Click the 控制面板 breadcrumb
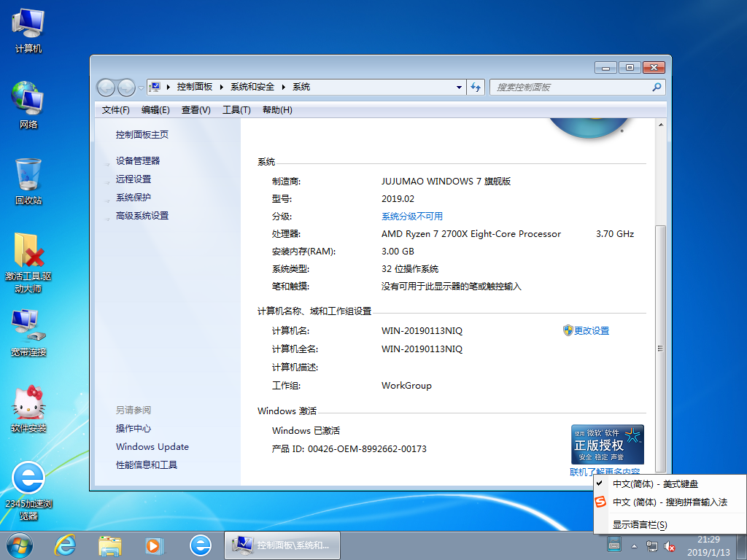747x560 pixels. point(194,87)
